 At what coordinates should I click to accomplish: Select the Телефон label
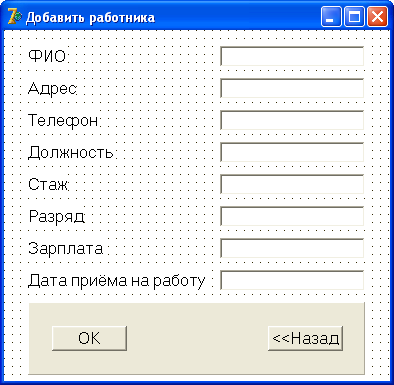tap(63, 120)
